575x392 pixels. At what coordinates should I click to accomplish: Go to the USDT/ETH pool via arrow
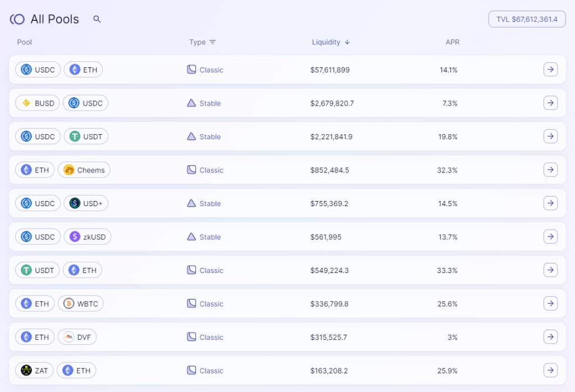(x=550, y=270)
